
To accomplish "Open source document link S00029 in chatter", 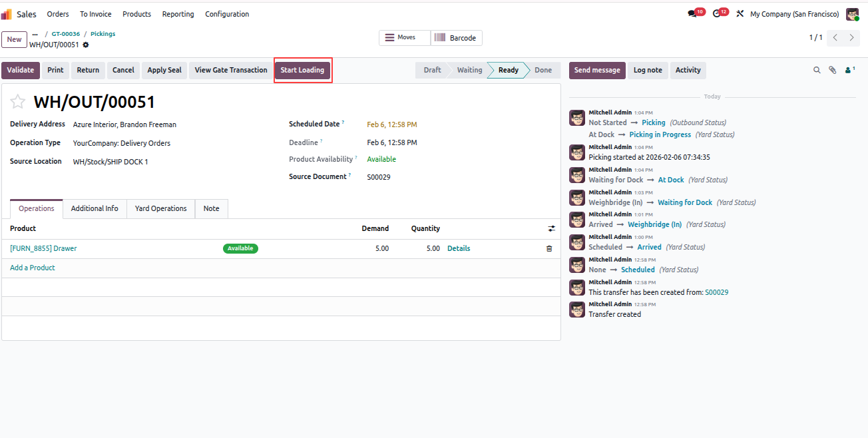I will 716,292.
